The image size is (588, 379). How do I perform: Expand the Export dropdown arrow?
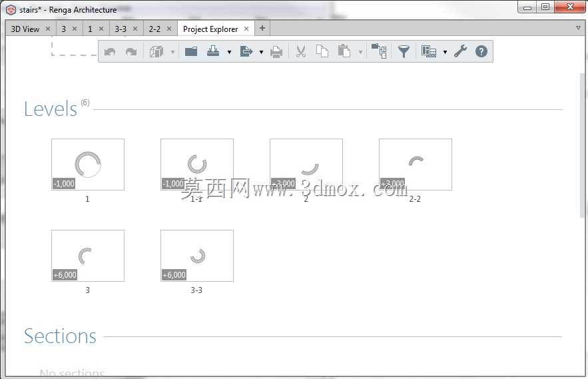[x=262, y=52]
